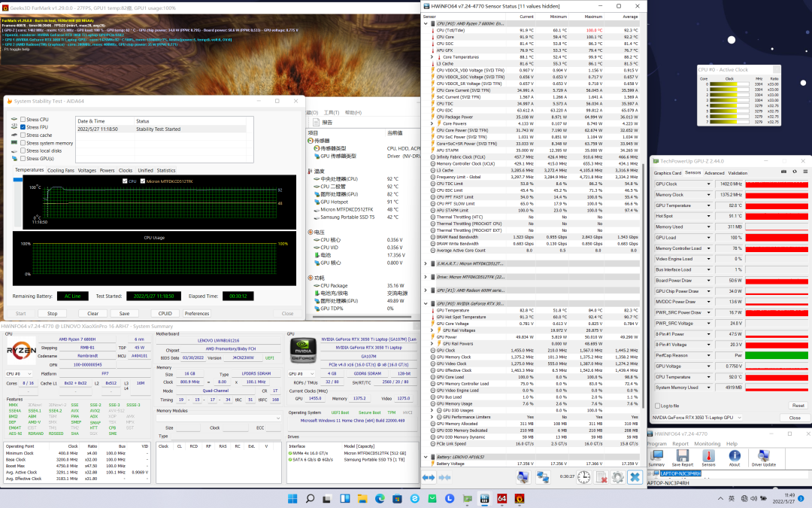Open the GPU-Z Advanced tab
This screenshot has width=812, height=508.
click(714, 173)
